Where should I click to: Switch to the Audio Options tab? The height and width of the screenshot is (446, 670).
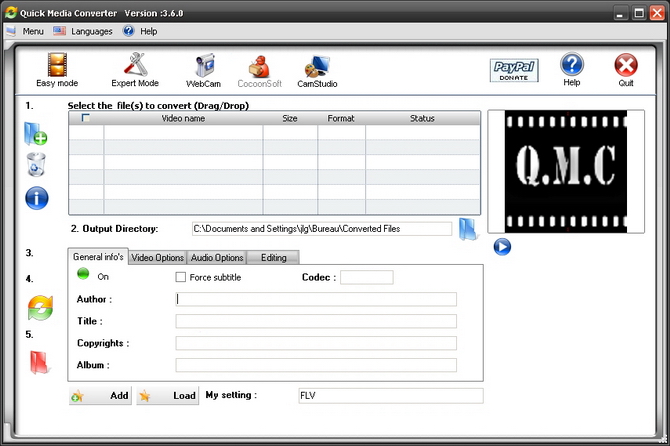tap(217, 258)
